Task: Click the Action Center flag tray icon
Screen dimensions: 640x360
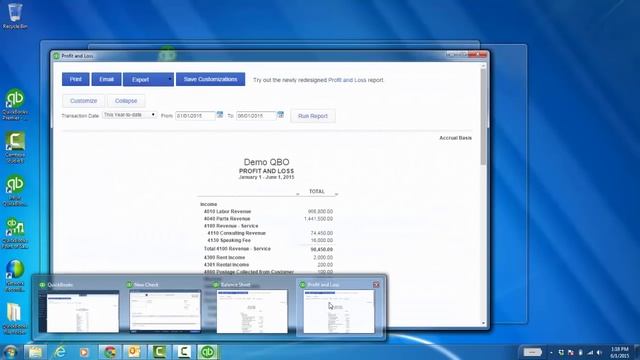Action: (571, 352)
